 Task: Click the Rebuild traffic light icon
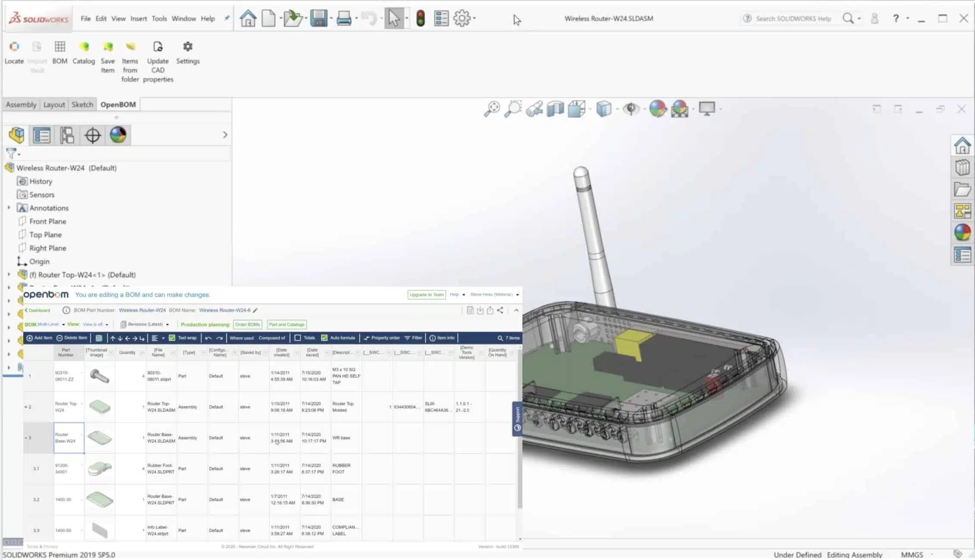420,19
